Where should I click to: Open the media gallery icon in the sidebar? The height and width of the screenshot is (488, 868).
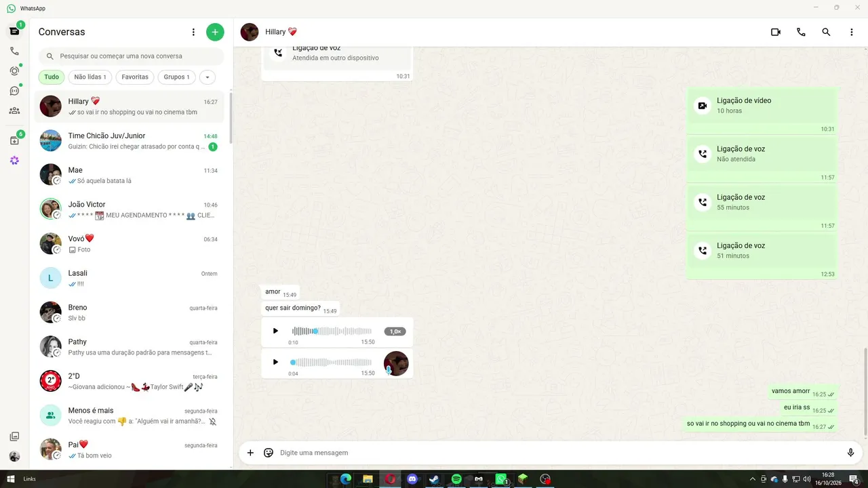(14, 436)
